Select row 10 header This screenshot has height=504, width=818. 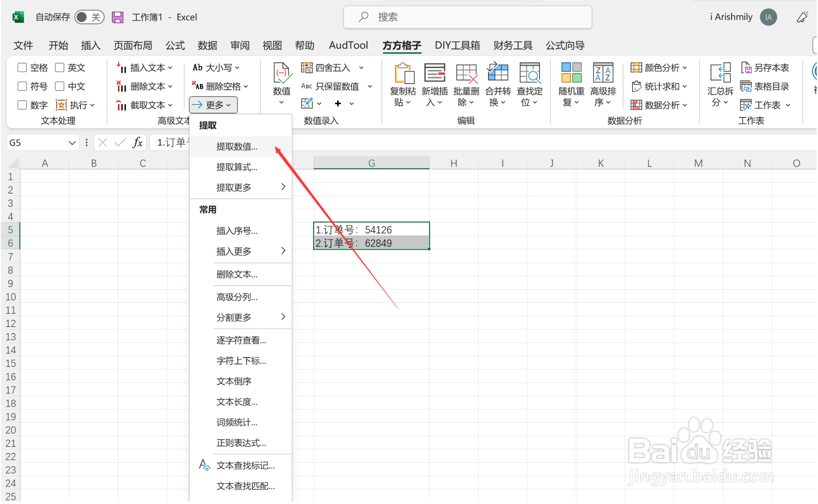coord(10,297)
